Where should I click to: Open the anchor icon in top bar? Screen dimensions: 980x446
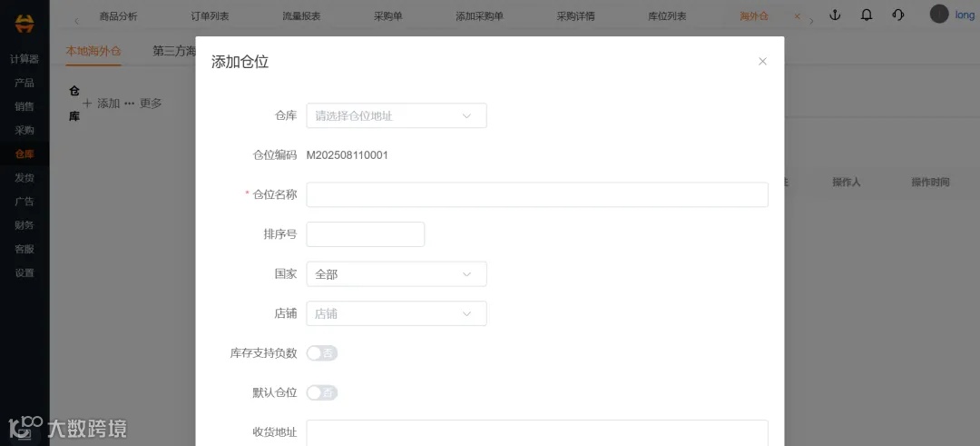tap(835, 15)
